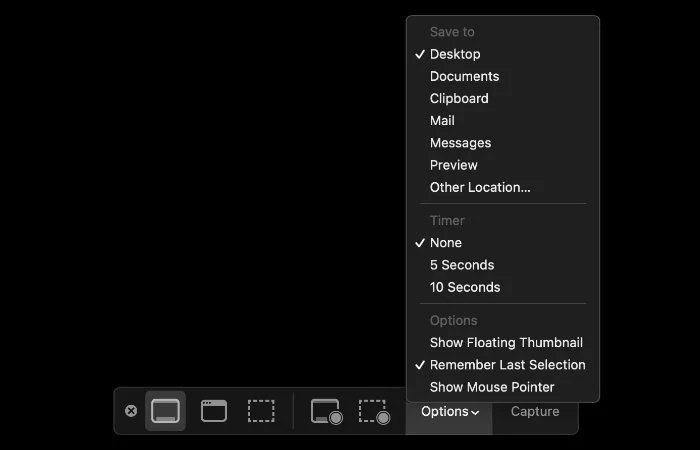Viewport: 700px width, 450px height.
Task: Select Capture Selected Window icon
Action: (x=214, y=411)
